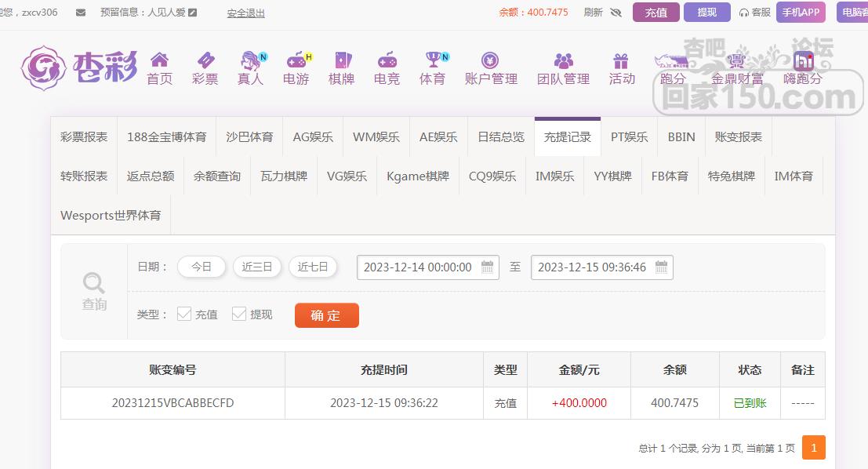Image resolution: width=868 pixels, height=469 pixels.
Task: Open the 团队管理 people icon
Action: pyautogui.click(x=563, y=60)
